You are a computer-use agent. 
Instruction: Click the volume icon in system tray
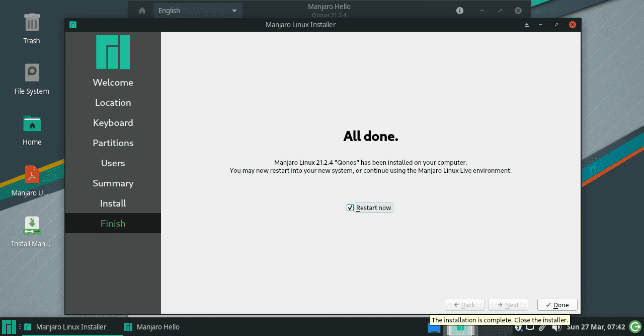(556, 327)
